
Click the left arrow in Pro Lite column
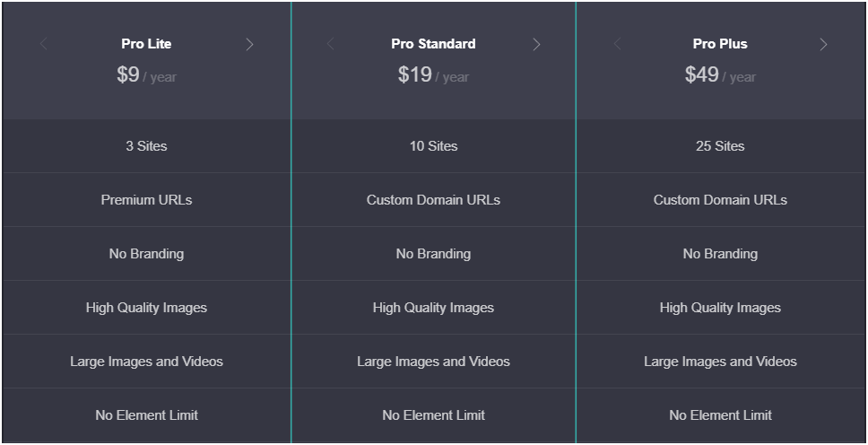click(x=43, y=44)
